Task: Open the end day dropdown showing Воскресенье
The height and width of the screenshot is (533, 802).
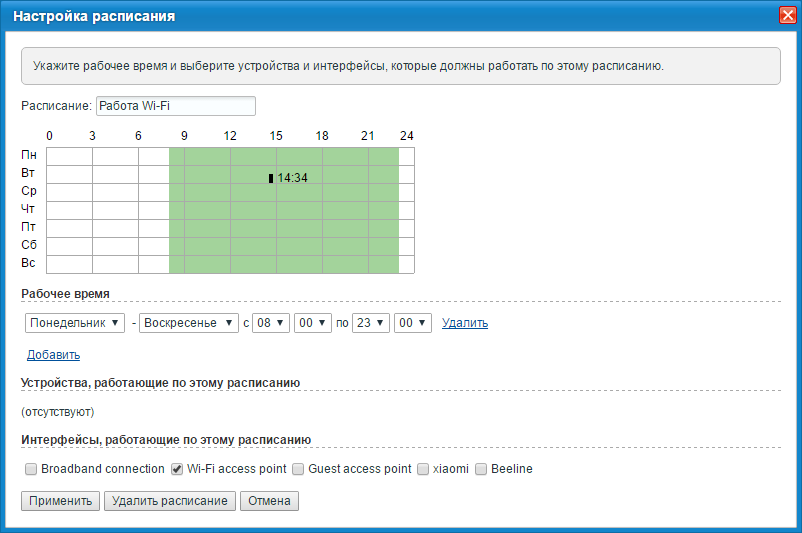Action: coord(189,323)
